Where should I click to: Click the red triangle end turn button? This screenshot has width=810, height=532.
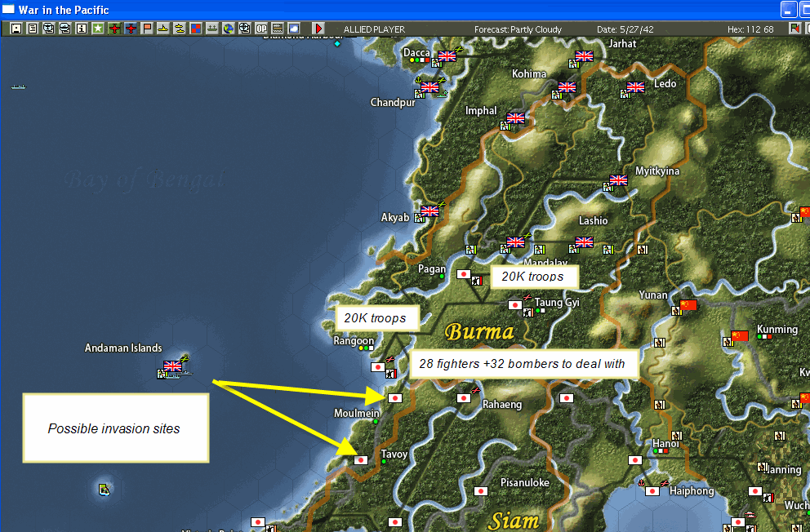(x=318, y=29)
